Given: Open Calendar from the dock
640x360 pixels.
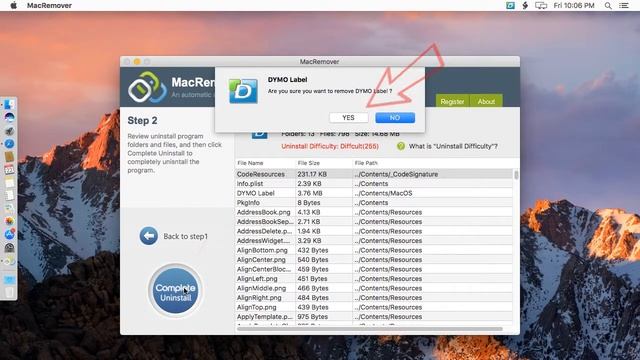Looking at the screenshot, I should pyautogui.click(x=9, y=169).
